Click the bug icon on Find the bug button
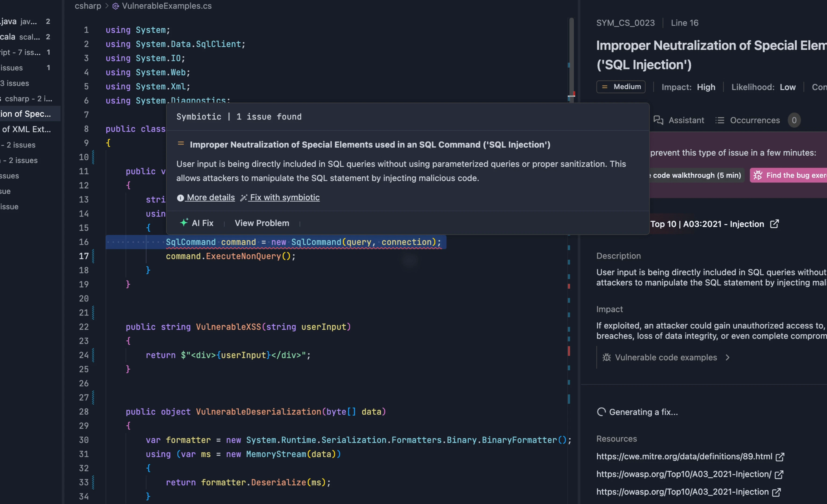The width and height of the screenshot is (827, 504). (x=757, y=175)
